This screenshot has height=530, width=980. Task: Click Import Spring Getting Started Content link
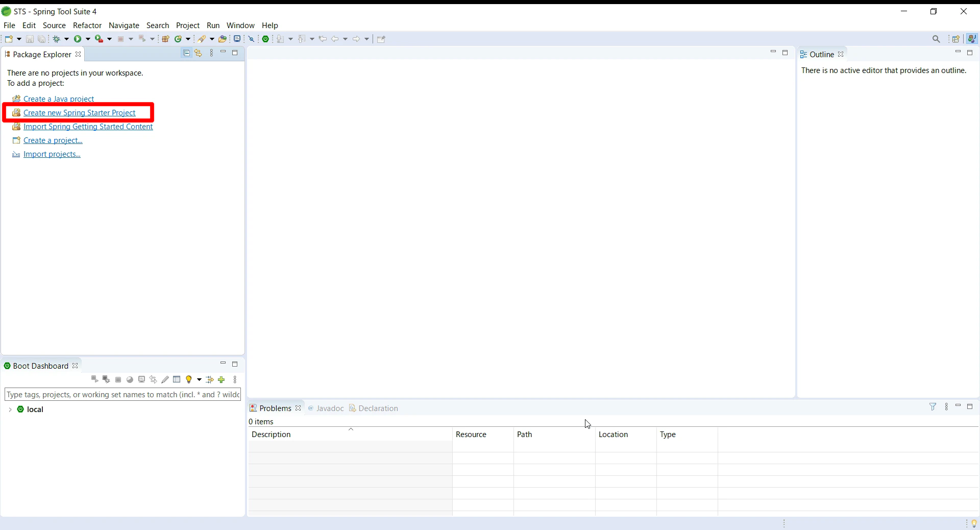click(88, 127)
